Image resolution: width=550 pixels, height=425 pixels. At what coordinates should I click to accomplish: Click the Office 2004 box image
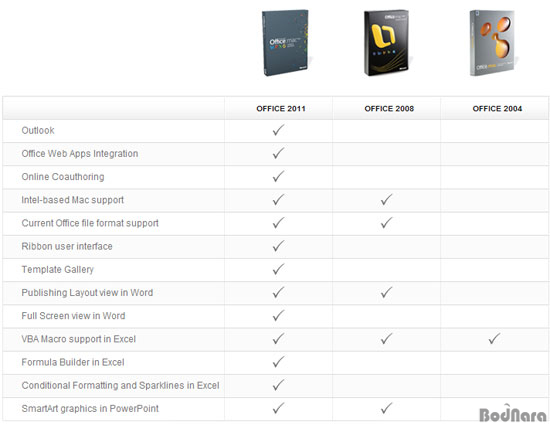(x=493, y=42)
